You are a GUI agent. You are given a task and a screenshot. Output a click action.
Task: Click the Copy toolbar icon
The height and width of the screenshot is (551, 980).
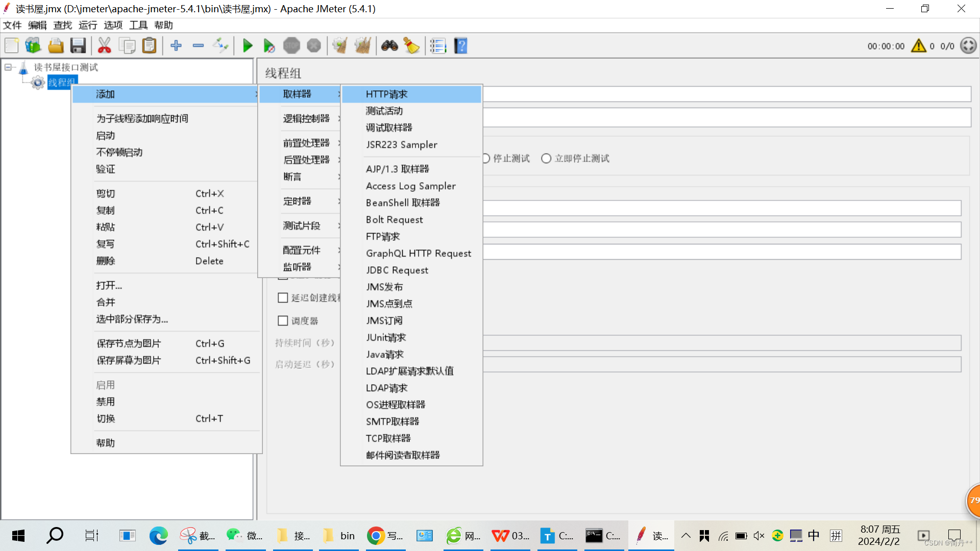[127, 46]
